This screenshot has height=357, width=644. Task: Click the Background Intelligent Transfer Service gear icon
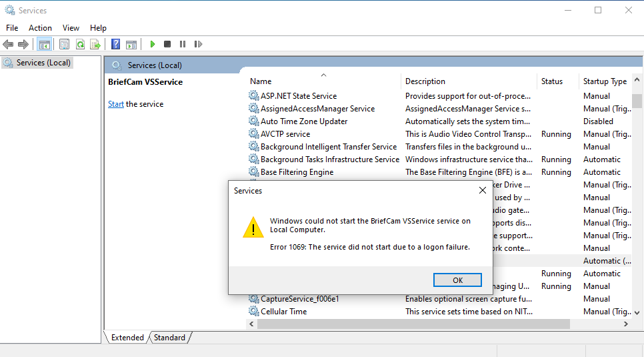pyautogui.click(x=254, y=146)
